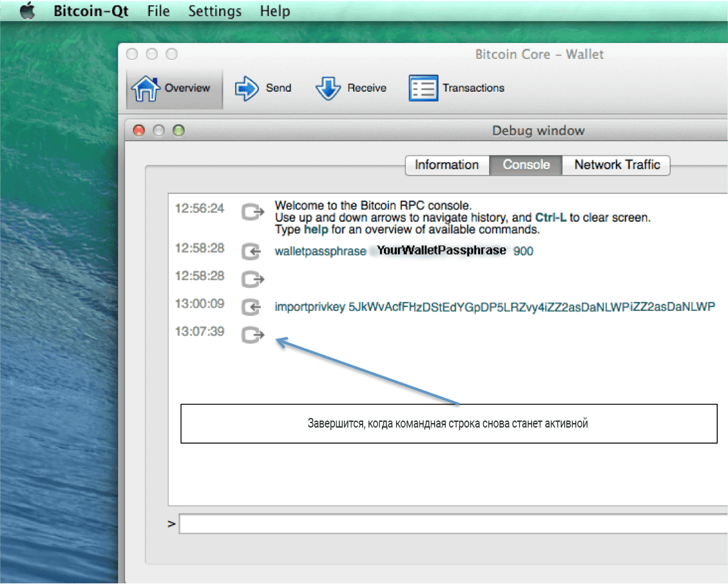This screenshot has width=728, height=584.
Task: Click the YourWalletPassphrase text
Action: 441,251
